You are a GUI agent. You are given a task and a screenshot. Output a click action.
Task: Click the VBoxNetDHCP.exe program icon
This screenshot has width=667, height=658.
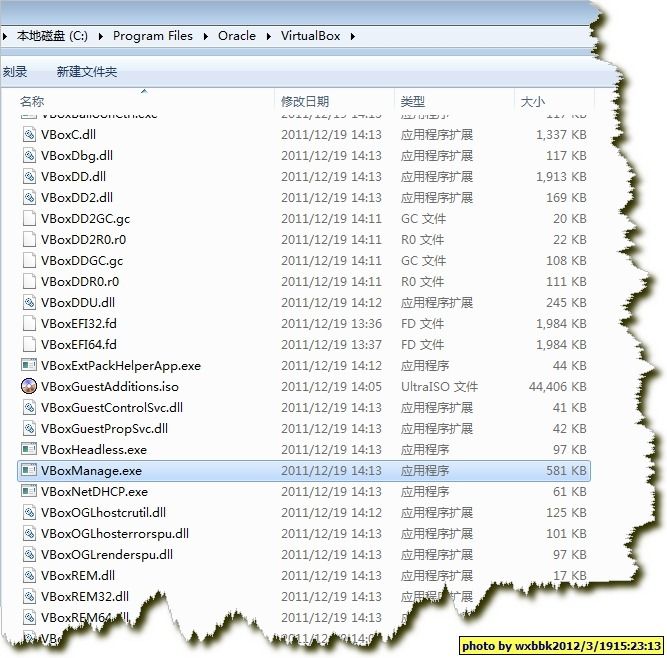click(x=29, y=491)
